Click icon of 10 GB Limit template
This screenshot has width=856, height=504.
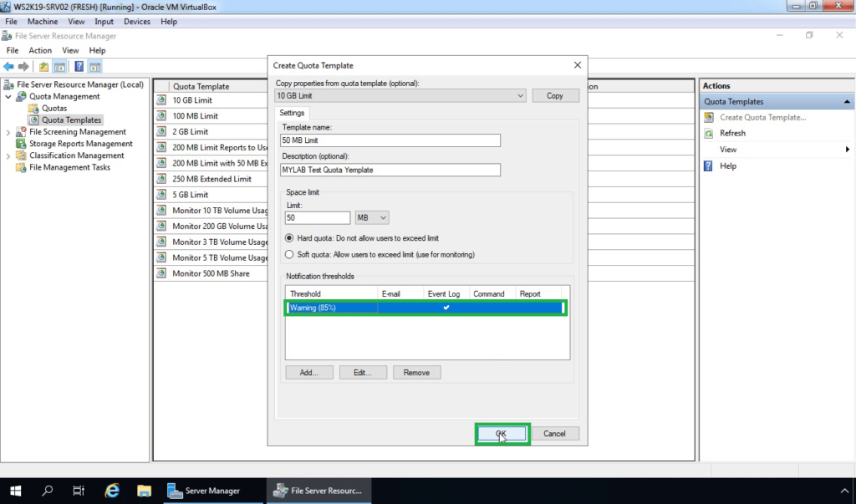point(161,100)
